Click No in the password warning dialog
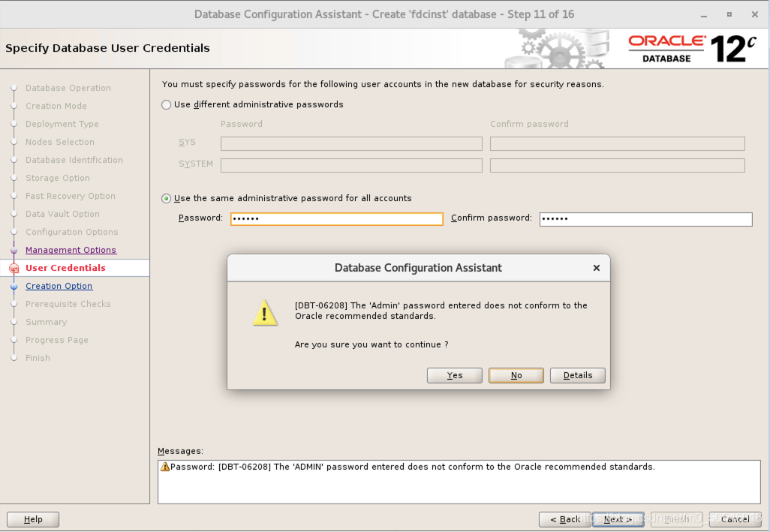The height and width of the screenshot is (532, 770). [516, 375]
